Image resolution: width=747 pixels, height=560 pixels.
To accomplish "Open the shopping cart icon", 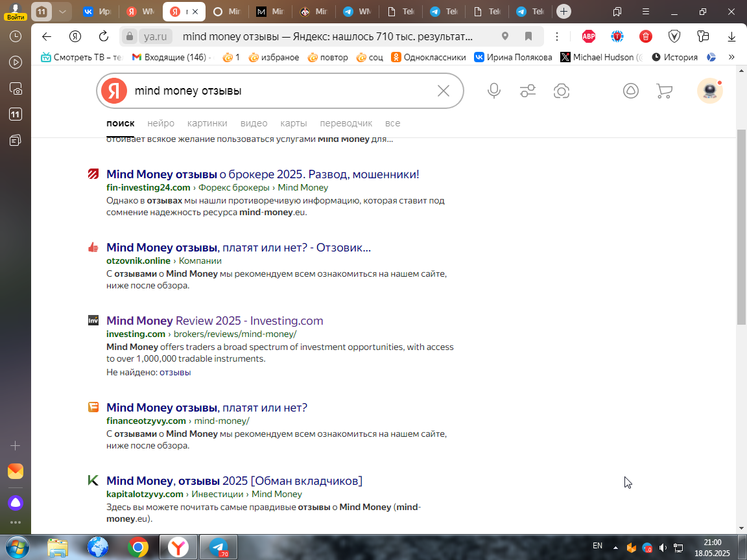I will [x=664, y=91].
